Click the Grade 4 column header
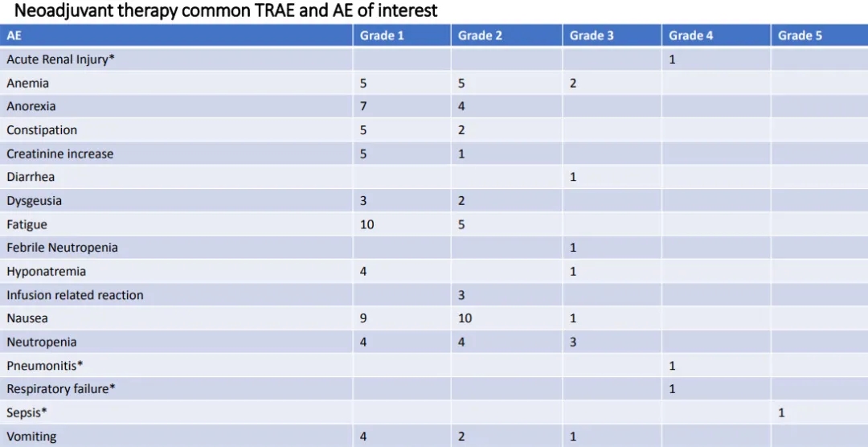 click(x=690, y=35)
